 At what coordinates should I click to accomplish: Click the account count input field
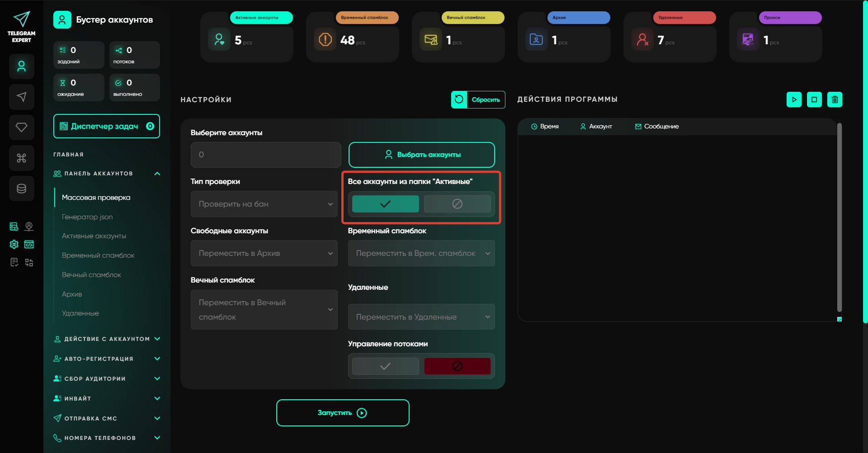coord(266,155)
